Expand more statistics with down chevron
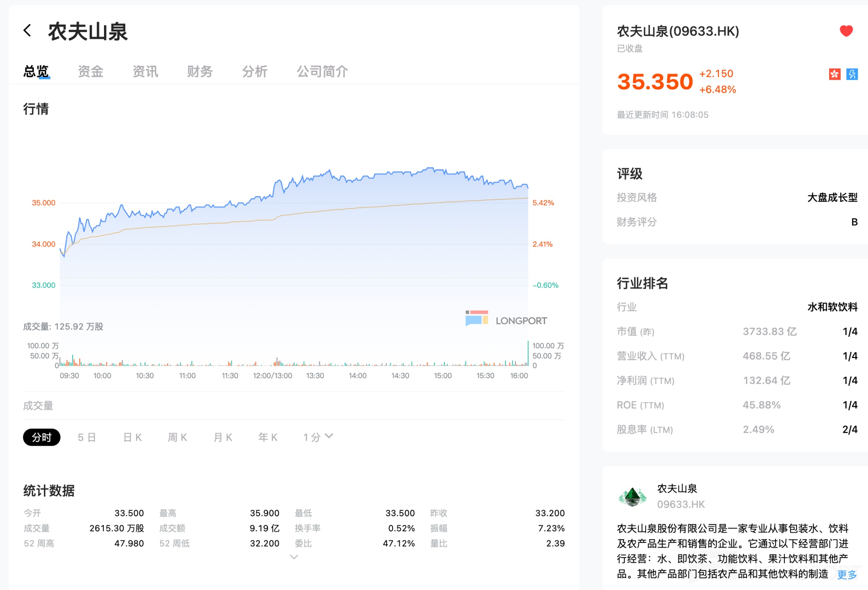Image resolution: width=868 pixels, height=590 pixels. point(294,557)
